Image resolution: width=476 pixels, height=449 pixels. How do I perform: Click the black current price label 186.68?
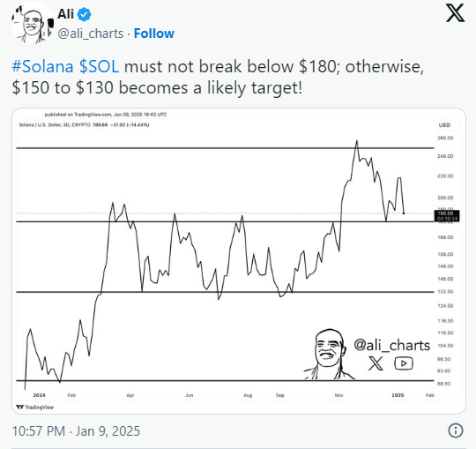(x=447, y=216)
